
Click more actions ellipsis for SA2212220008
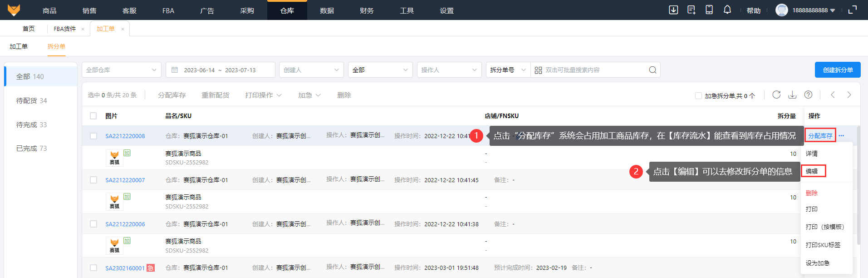841,136
